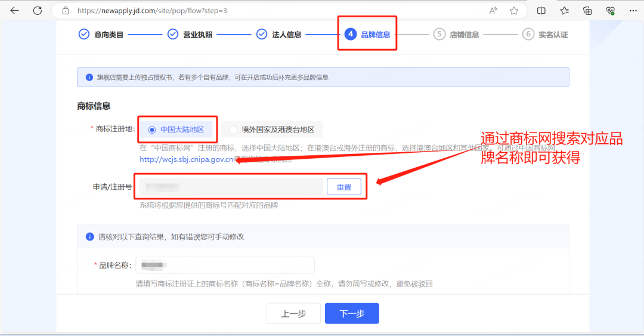The image size is (644, 336).
Task: Open the browser settings and more menu
Action: (x=633, y=11)
